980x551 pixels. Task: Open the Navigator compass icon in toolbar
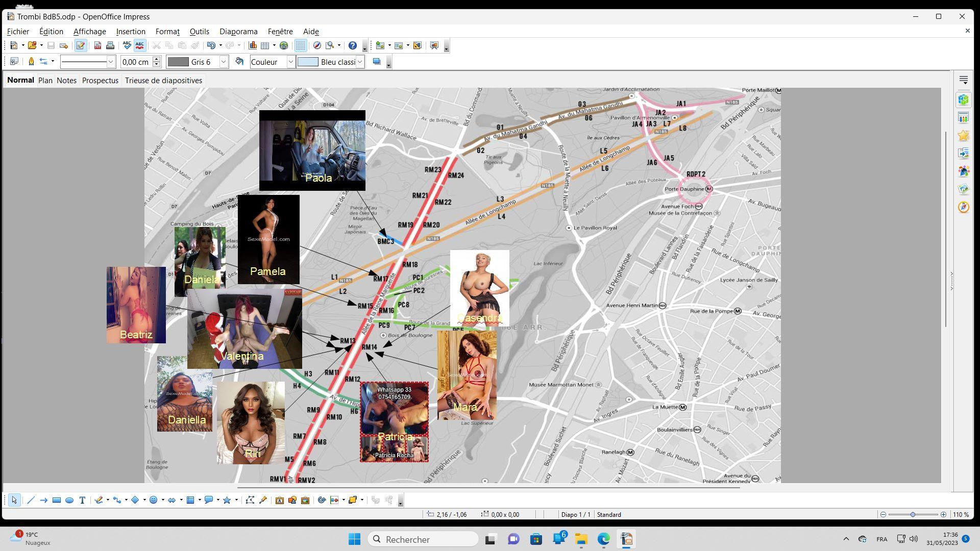317,46
